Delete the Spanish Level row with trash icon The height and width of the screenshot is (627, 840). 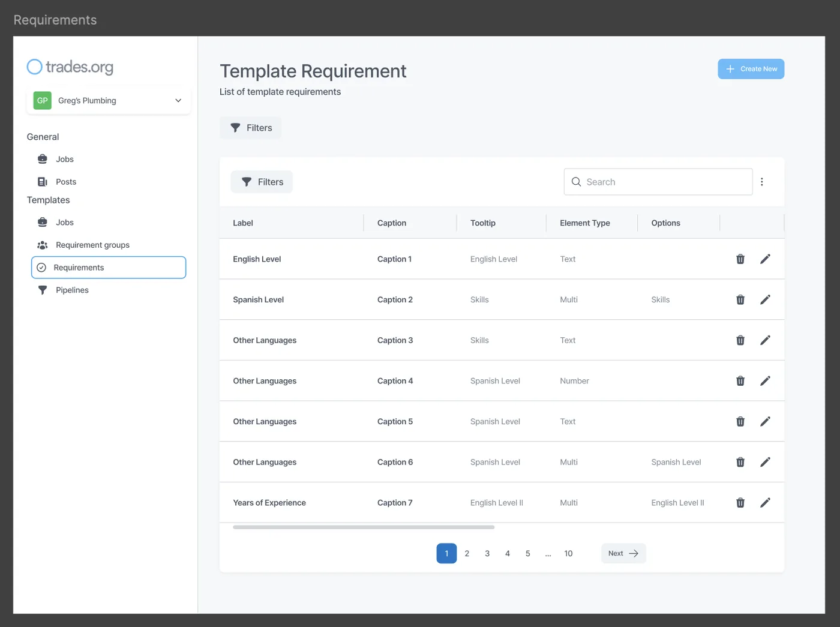click(740, 300)
